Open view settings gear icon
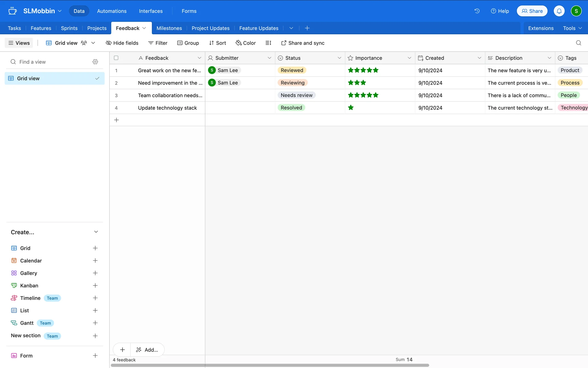Screen dimensions: 588x368 [x=95, y=62]
